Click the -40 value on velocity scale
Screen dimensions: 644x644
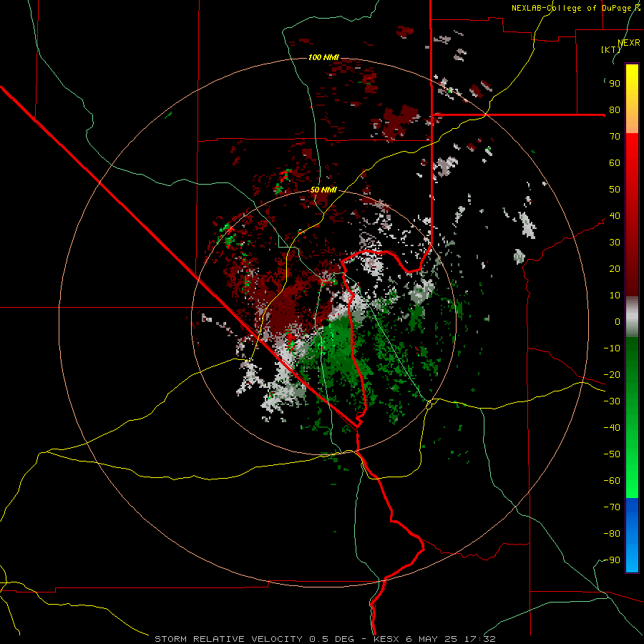tap(612, 428)
